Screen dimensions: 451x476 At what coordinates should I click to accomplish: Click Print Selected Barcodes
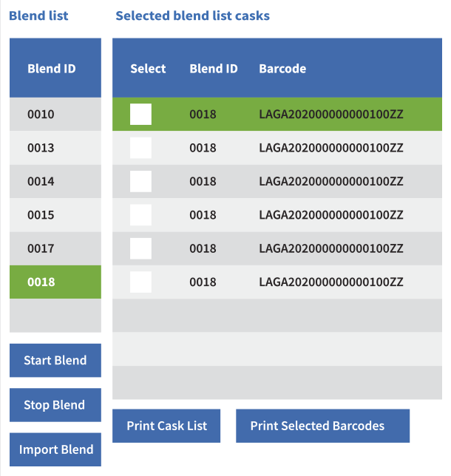point(323,426)
